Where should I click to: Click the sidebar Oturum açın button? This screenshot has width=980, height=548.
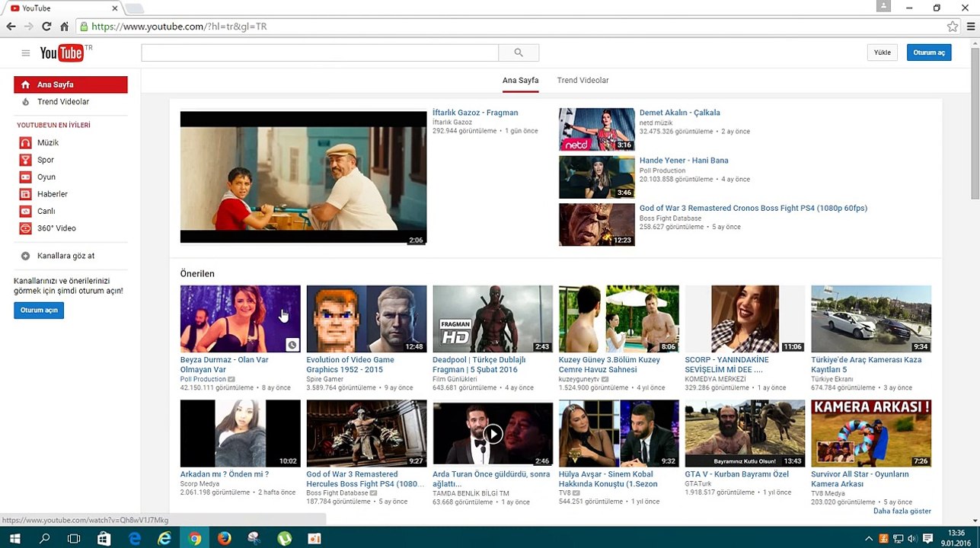pos(39,311)
